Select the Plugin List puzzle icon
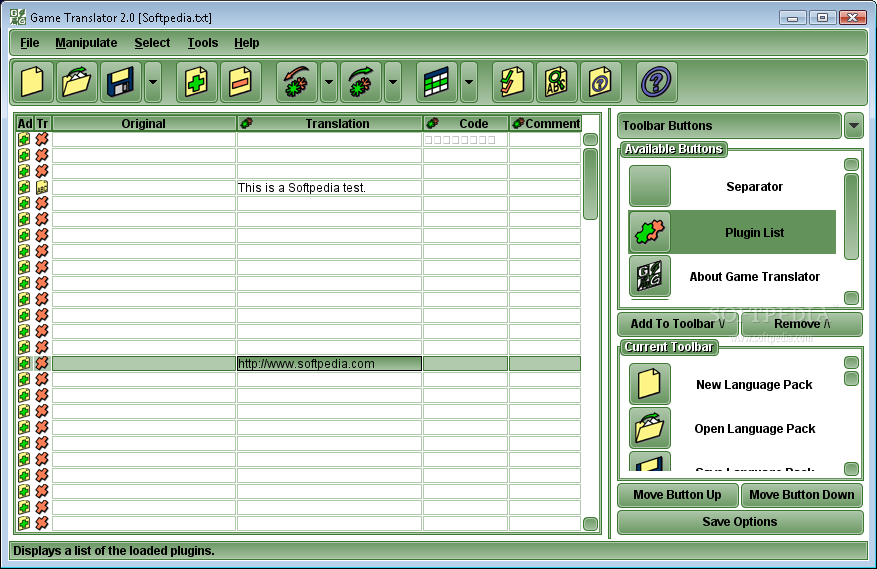This screenshot has height=569, width=877. pyautogui.click(x=650, y=232)
